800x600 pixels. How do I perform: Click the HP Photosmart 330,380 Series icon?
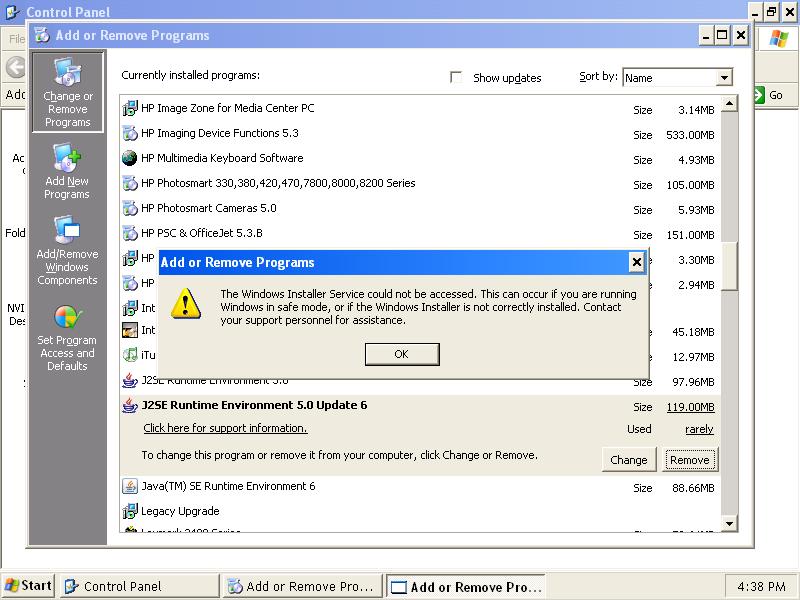(x=130, y=183)
